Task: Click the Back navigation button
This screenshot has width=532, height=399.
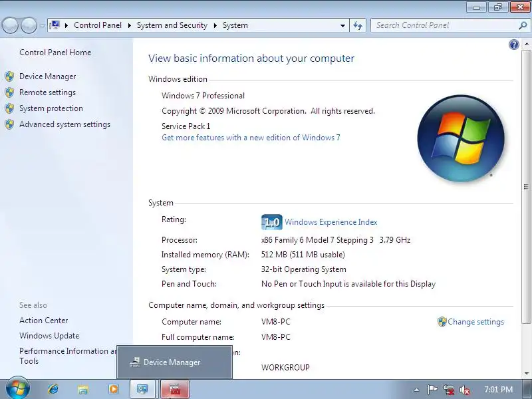Action: click(10, 25)
